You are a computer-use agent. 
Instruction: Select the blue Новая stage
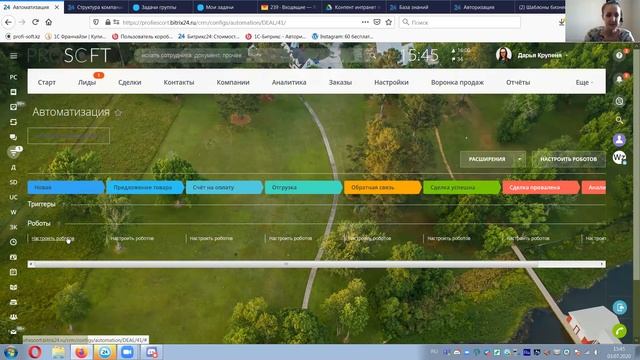coord(65,187)
